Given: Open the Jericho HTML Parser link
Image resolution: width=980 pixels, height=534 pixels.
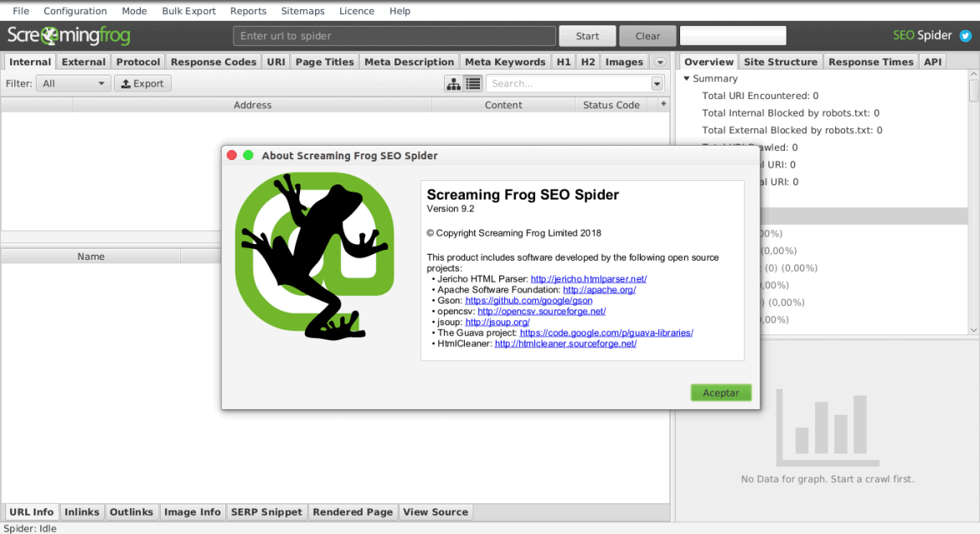Looking at the screenshot, I should [589, 279].
